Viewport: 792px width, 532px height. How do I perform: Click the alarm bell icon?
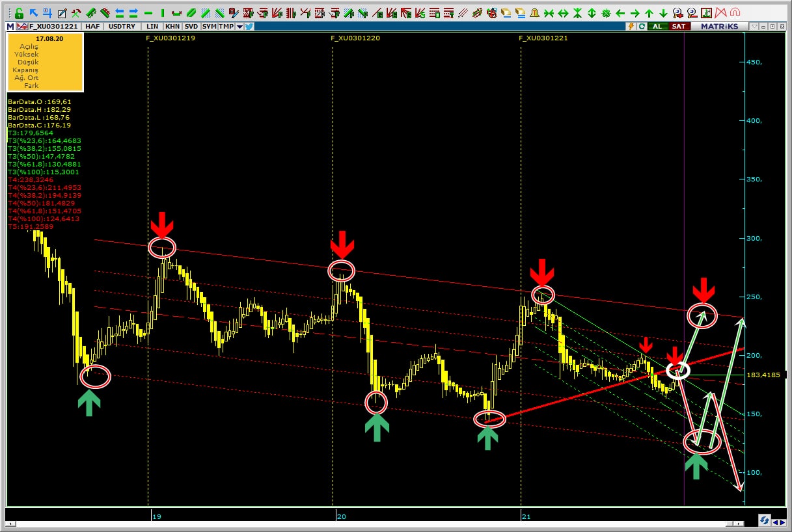click(x=534, y=13)
